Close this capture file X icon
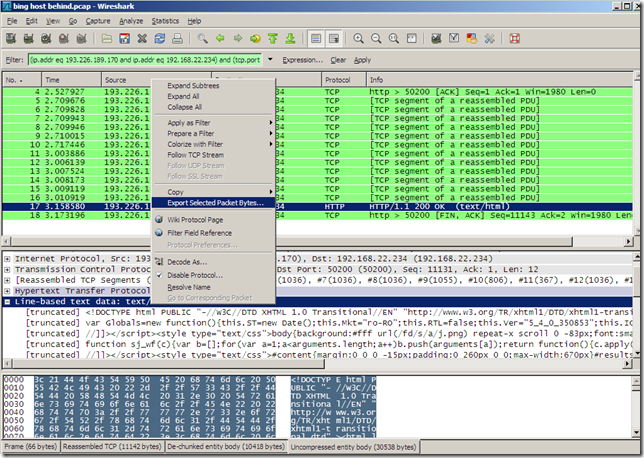The height and width of the screenshot is (458, 644). pos(142,39)
